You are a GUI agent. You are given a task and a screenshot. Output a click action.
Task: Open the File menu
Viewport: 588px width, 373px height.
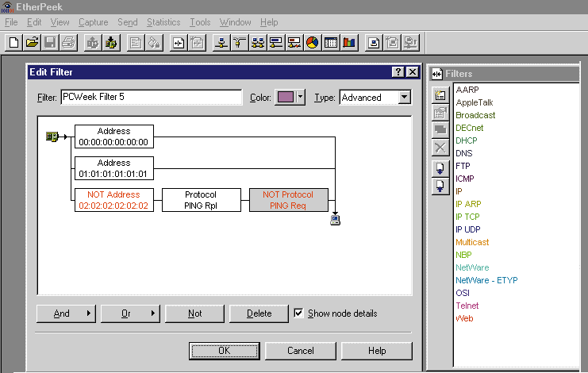click(x=11, y=22)
